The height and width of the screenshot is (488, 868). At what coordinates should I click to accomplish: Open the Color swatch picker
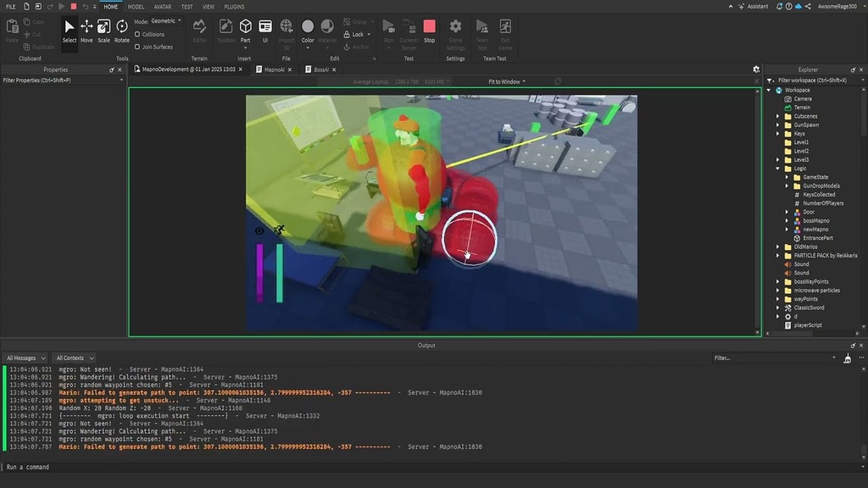pyautogui.click(x=308, y=28)
